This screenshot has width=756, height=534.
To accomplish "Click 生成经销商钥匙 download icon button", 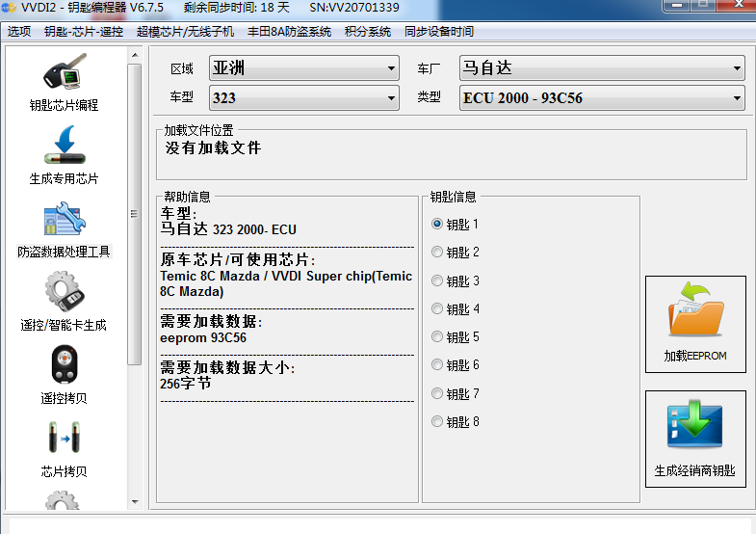I will pyautogui.click(x=695, y=438).
